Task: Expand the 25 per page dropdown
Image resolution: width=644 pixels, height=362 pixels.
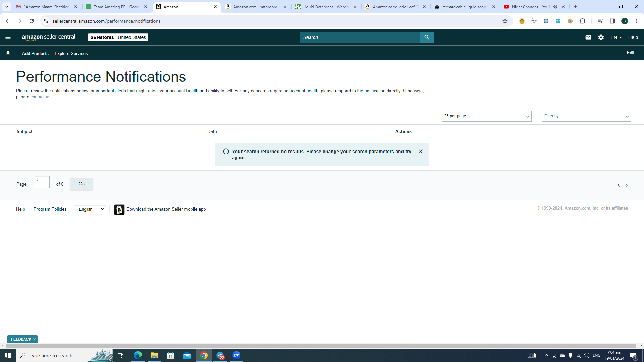Action: click(x=486, y=116)
